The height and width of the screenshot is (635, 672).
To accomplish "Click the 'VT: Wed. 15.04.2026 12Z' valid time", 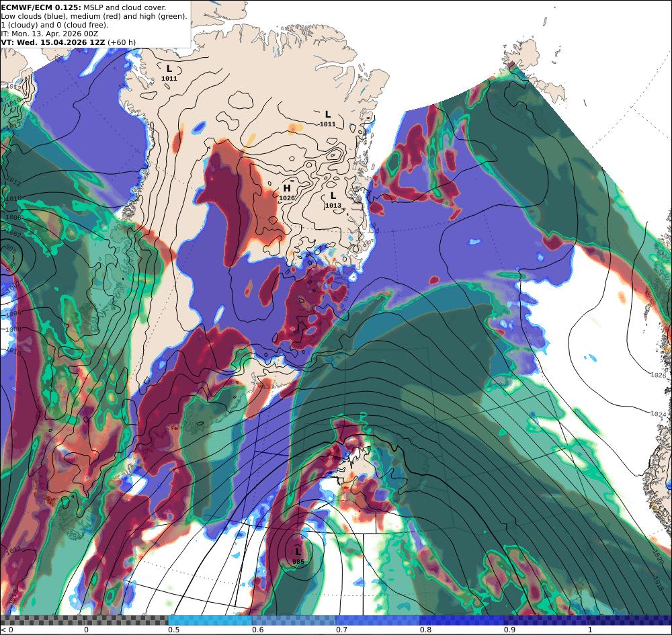I will click(x=53, y=42).
